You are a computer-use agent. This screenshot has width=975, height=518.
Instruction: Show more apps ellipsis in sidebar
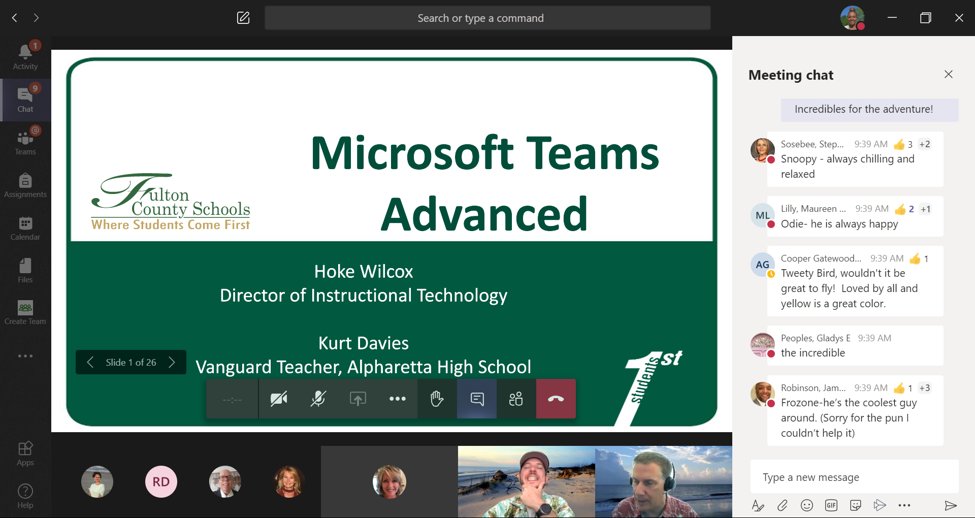coord(25,356)
